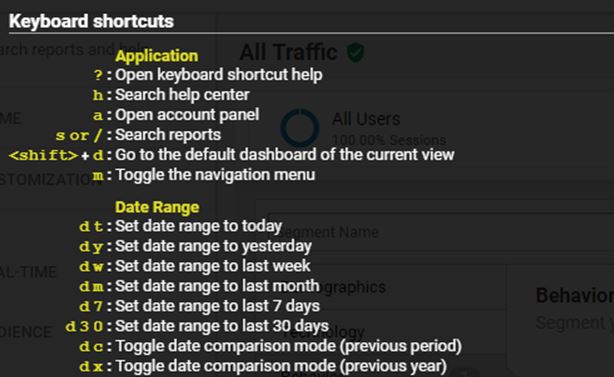The height and width of the screenshot is (377, 614).
Task: Click the All Users segment circle icon
Action: pos(300,128)
